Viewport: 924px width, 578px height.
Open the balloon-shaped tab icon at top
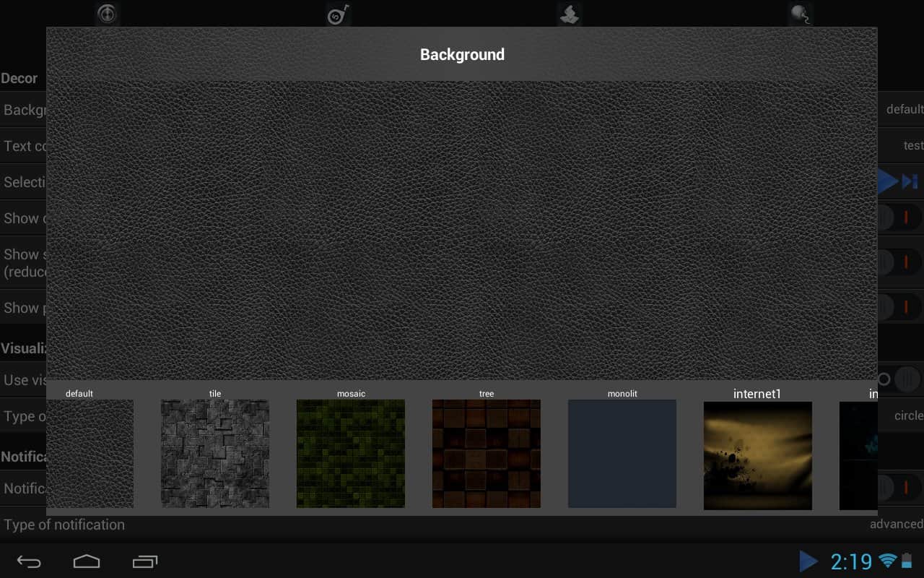pos(800,14)
